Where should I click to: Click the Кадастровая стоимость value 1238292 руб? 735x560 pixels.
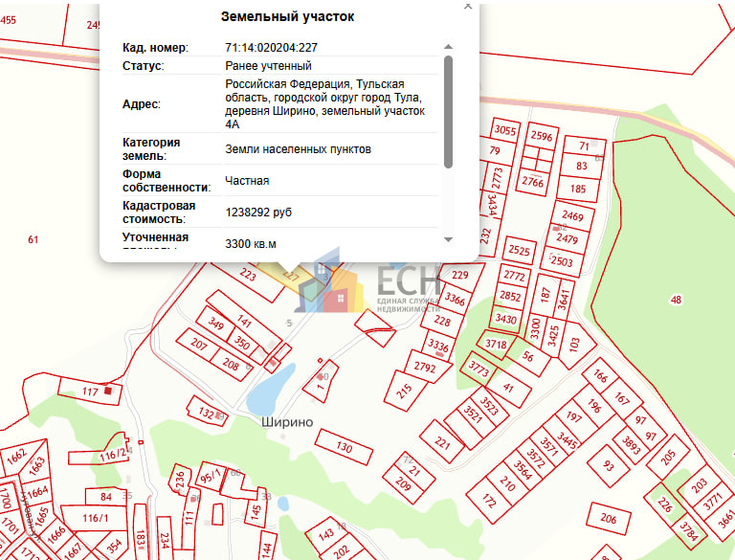pyautogui.click(x=257, y=213)
